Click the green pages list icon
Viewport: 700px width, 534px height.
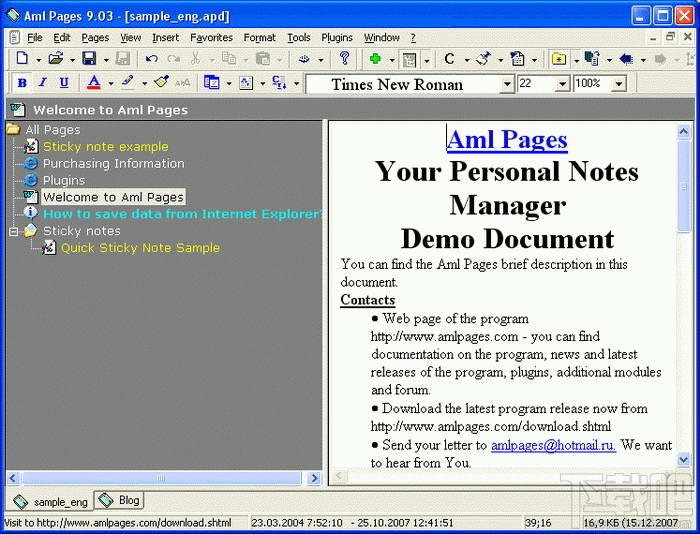[x=592, y=58]
